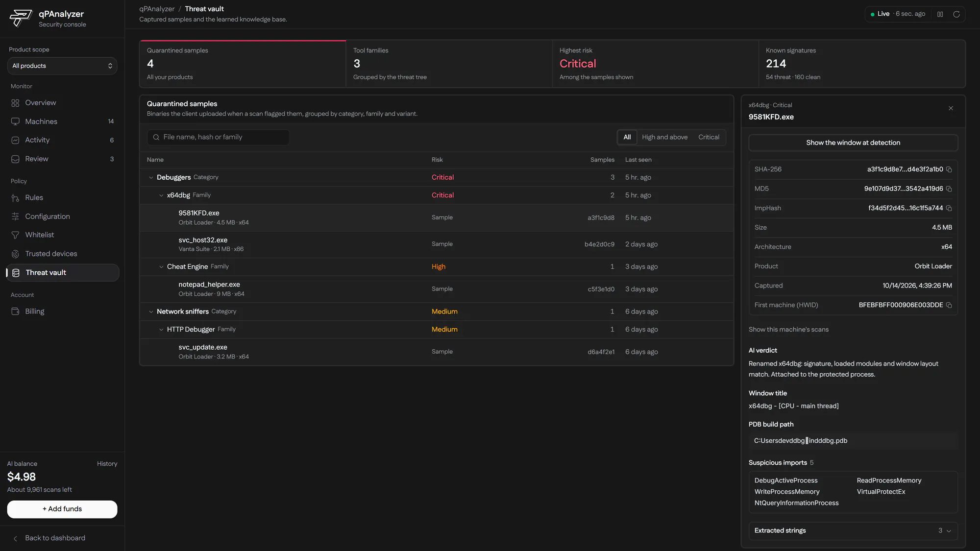980x551 pixels.
Task: Focus the file name or hash search field
Action: coord(218,138)
